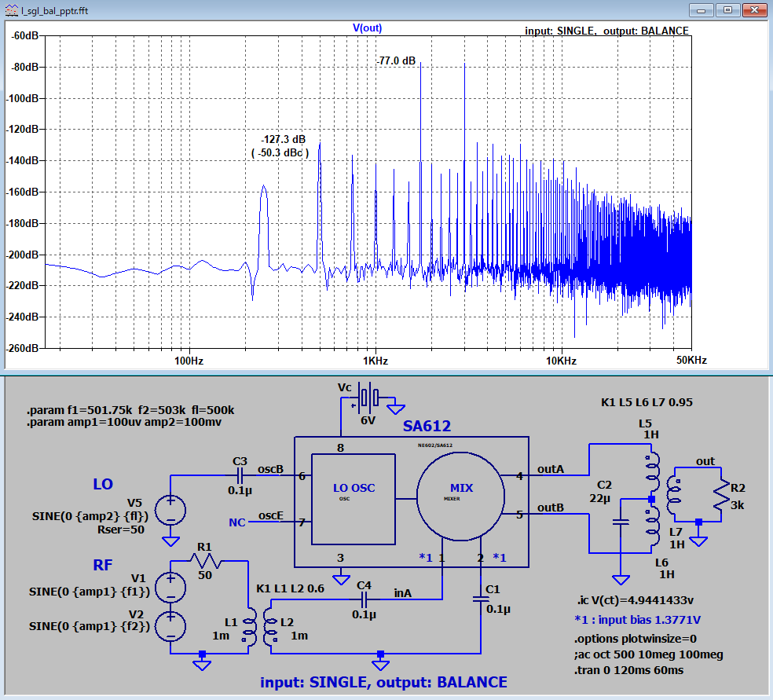
Task: Click the .param f1=501.75k directive line
Action: coord(130,410)
